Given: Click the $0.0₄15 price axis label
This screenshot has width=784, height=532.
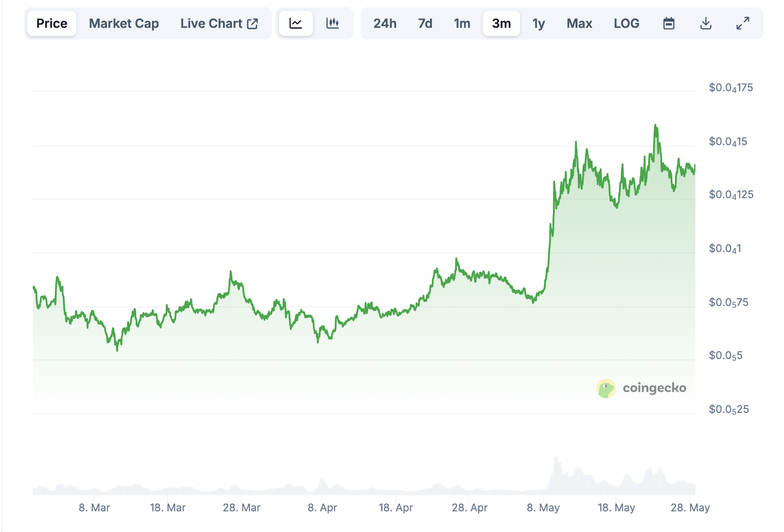Looking at the screenshot, I should coord(728,142).
